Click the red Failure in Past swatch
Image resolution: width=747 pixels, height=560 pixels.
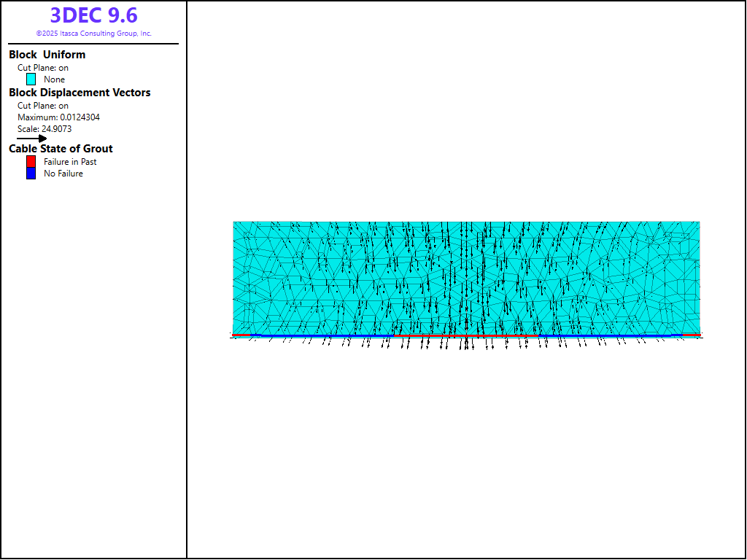(x=31, y=162)
